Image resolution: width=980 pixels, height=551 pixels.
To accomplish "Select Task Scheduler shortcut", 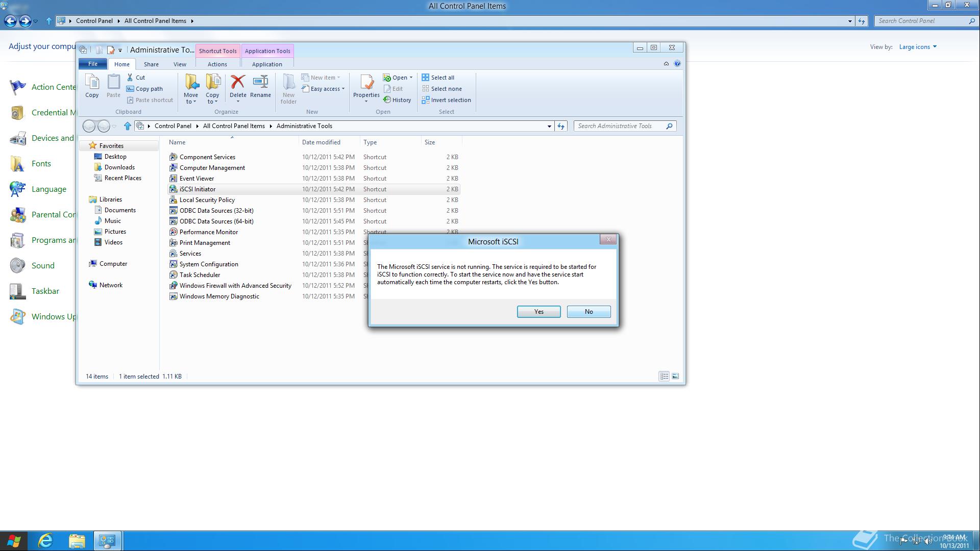I will [x=200, y=275].
